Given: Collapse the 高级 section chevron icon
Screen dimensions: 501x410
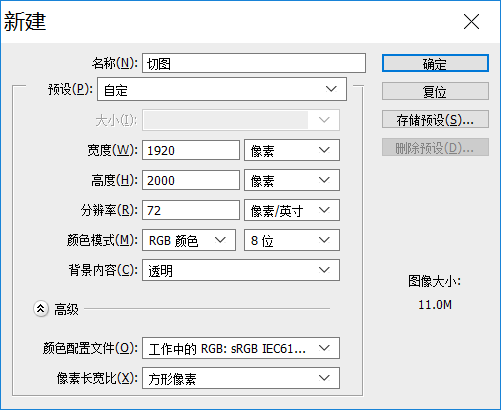Looking at the screenshot, I should [41, 309].
